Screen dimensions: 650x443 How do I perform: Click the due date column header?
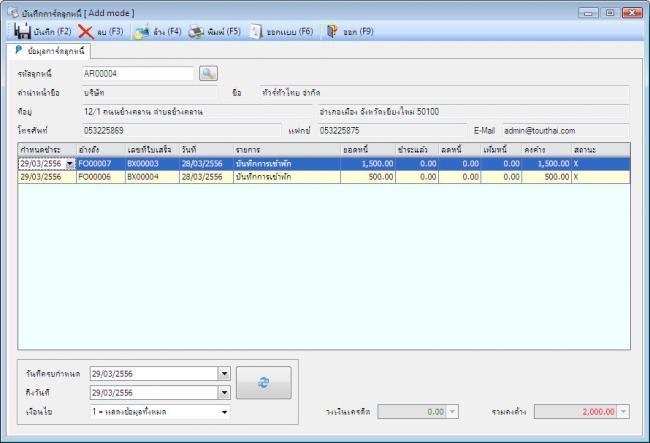(47, 150)
